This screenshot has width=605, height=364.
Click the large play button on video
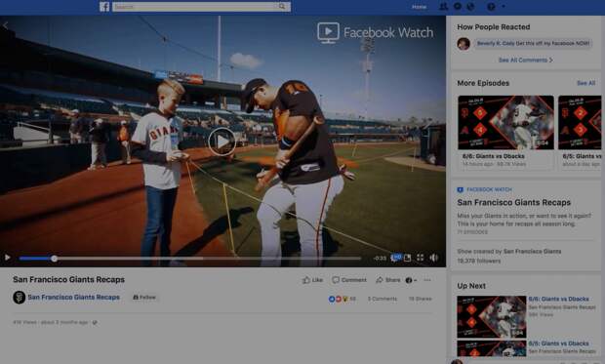pos(222,142)
